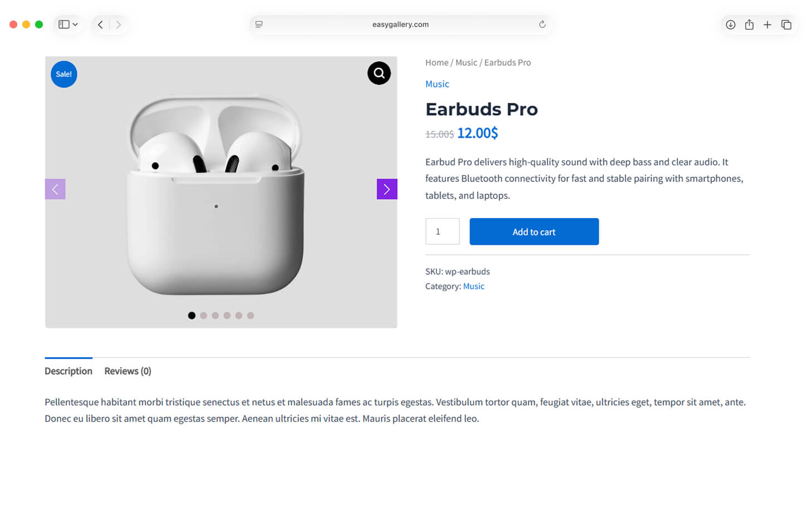812x518 pixels.
Task: Select the last gallery pagination dot
Action: [251, 315]
